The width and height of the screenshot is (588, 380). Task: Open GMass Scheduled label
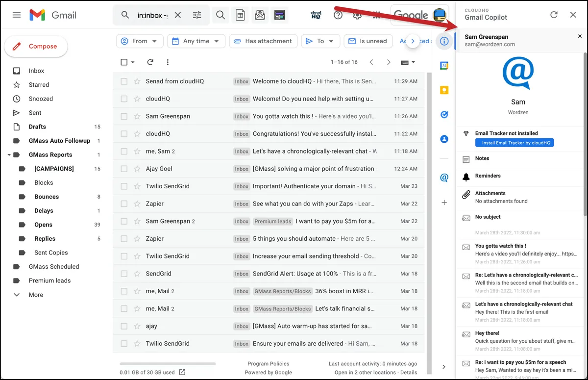click(x=54, y=267)
